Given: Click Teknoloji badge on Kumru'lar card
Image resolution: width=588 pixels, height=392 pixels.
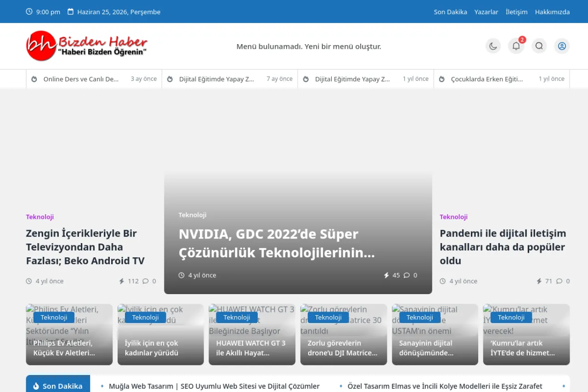Looking at the screenshot, I should point(511,317).
